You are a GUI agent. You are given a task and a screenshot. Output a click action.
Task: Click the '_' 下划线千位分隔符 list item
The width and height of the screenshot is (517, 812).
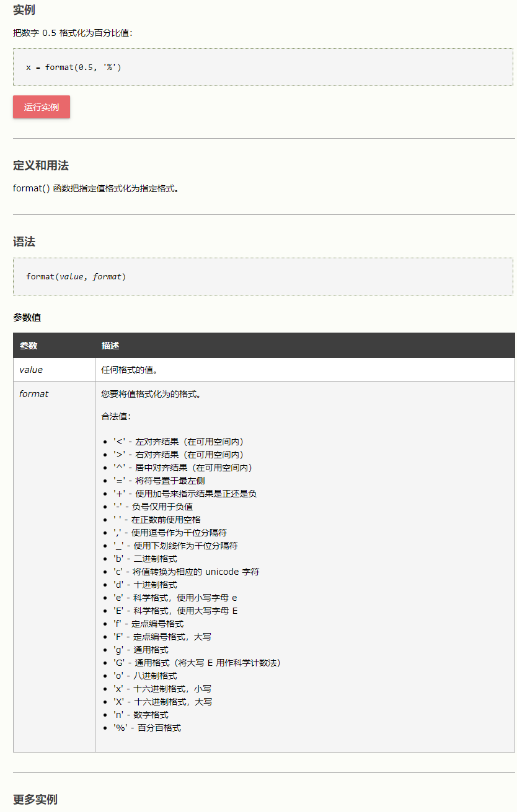pyautogui.click(x=175, y=546)
